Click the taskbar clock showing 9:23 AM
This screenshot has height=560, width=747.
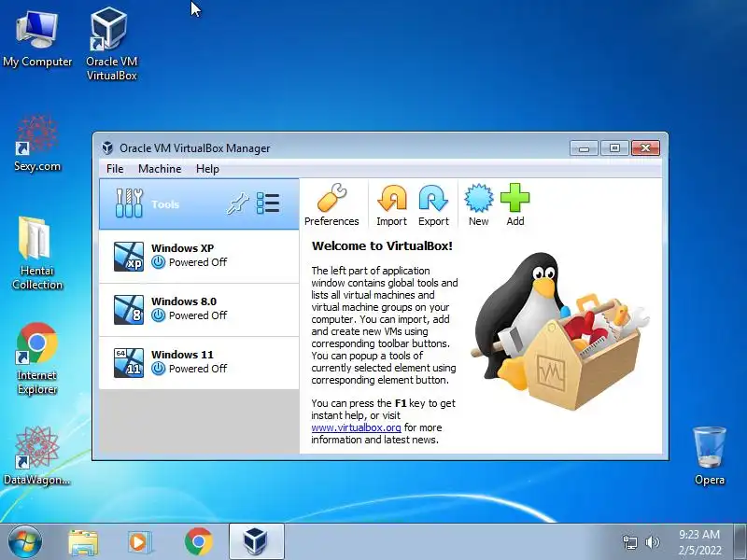click(699, 542)
